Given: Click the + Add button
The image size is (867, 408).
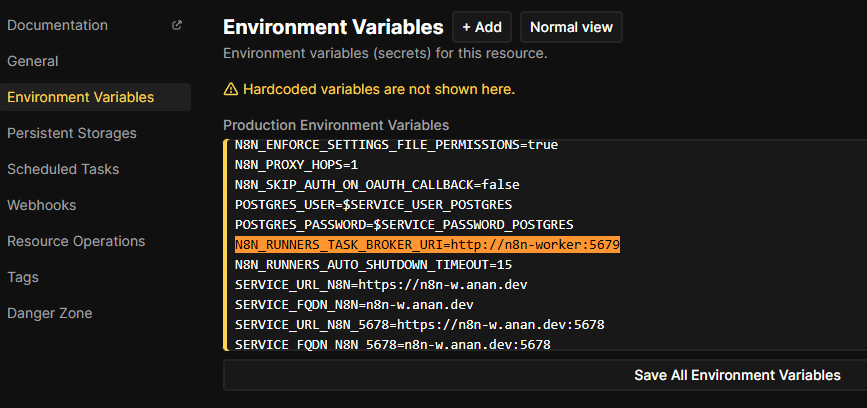Looking at the screenshot, I should 482,27.
